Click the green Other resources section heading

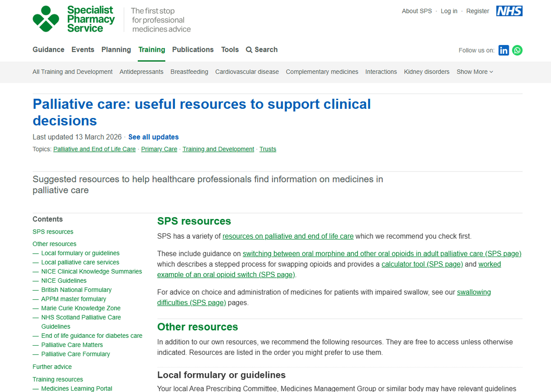(197, 327)
